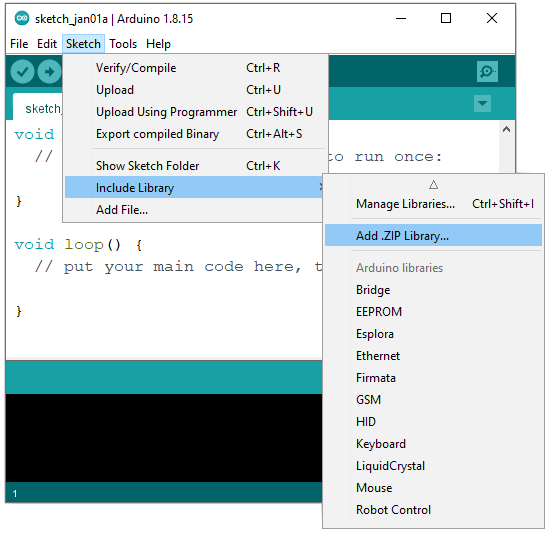The height and width of the screenshot is (535, 550).
Task: Include the Robot Control library
Action: (x=433, y=510)
